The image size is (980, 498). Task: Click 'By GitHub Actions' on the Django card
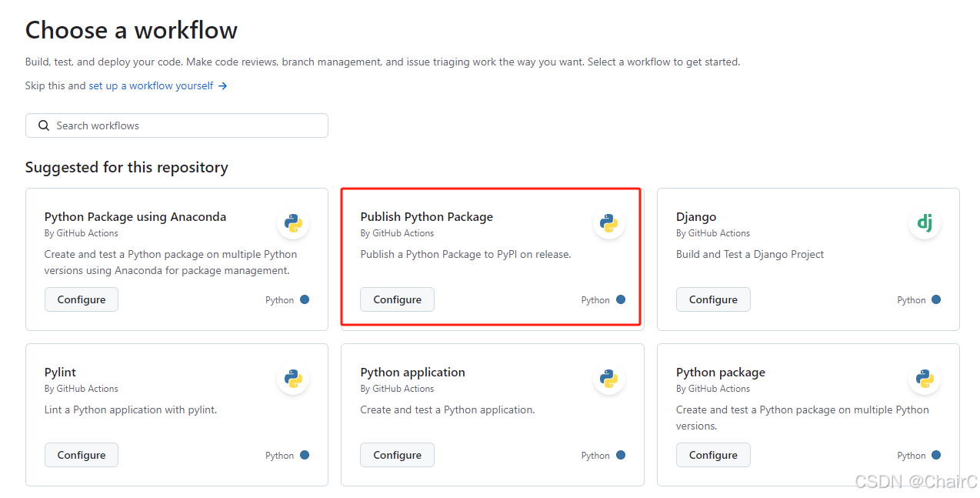(713, 233)
